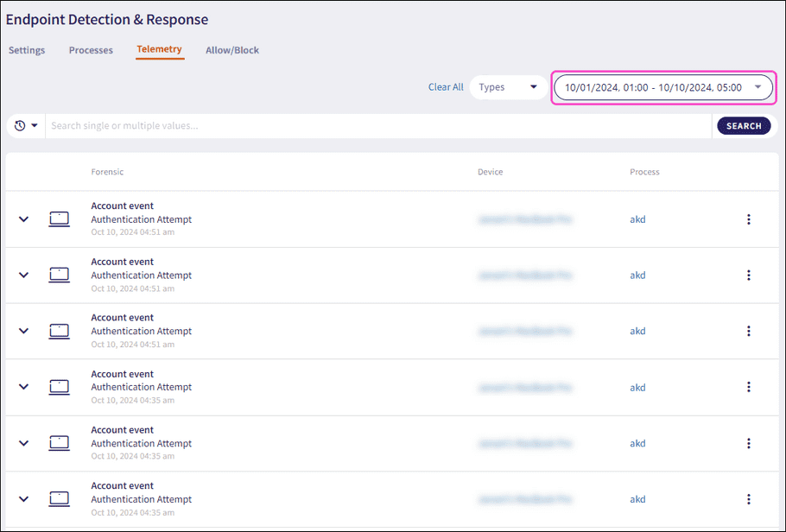Open the three-dot menu on the fifth event row
The image size is (786, 532).
(748, 443)
